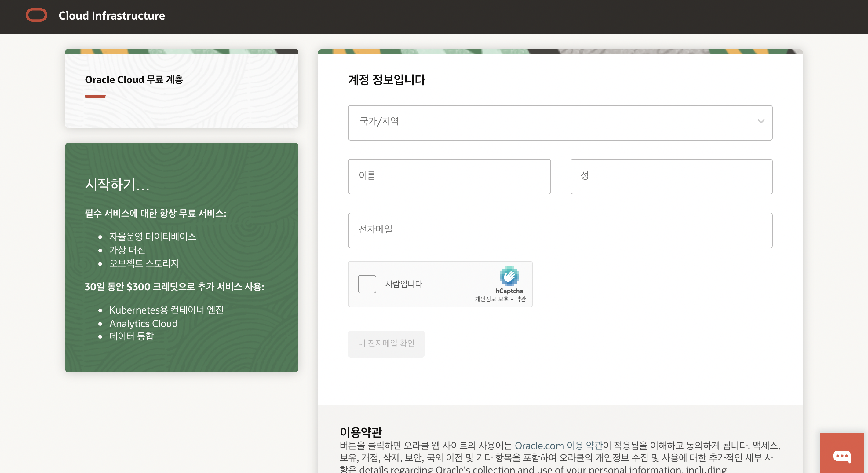This screenshot has width=868, height=473.
Task: Click the Kubernetes용 컨테이너 엔진 list item
Action: (x=166, y=310)
